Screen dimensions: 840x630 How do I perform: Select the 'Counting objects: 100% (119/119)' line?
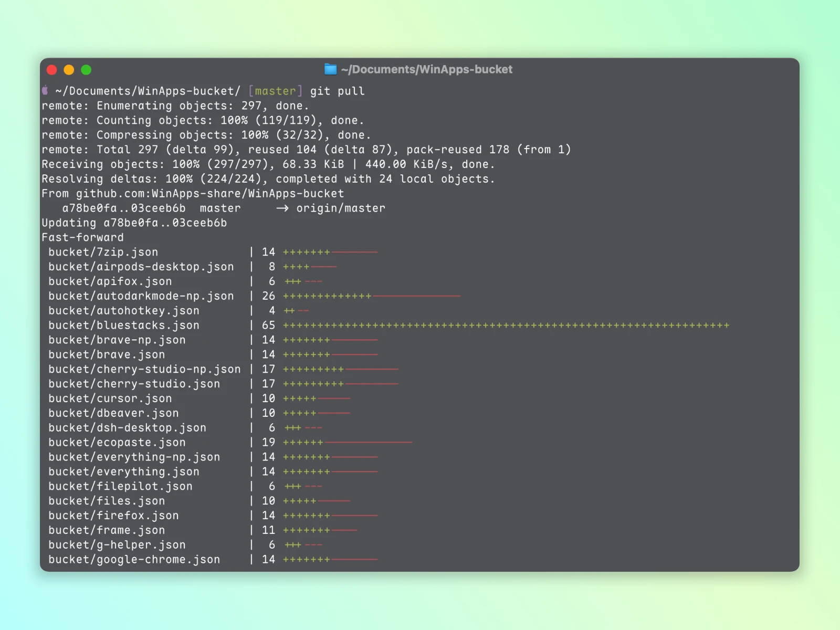coord(203,120)
